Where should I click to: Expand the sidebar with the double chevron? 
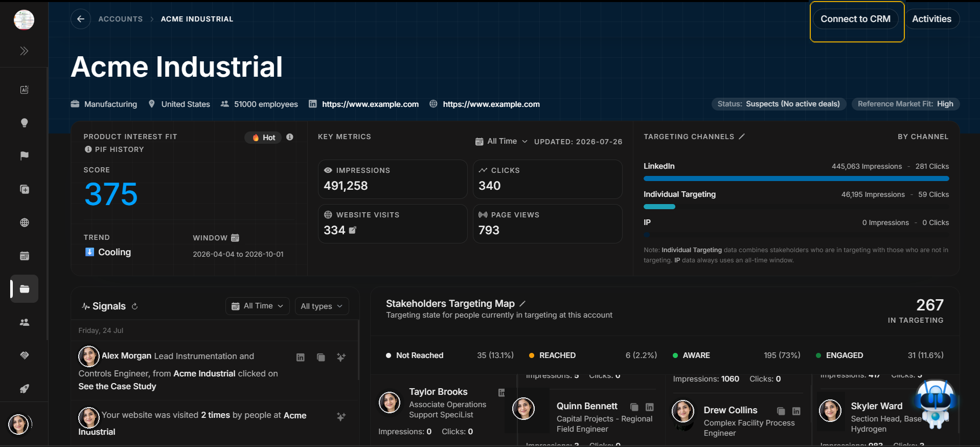24,51
